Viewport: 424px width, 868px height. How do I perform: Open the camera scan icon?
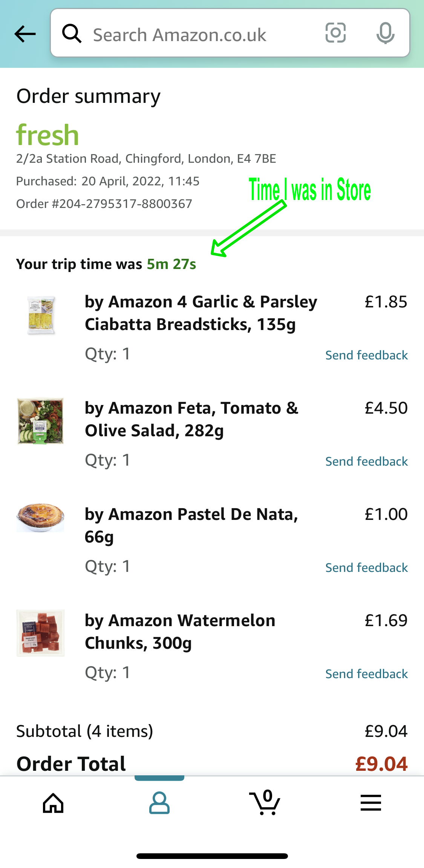point(335,33)
